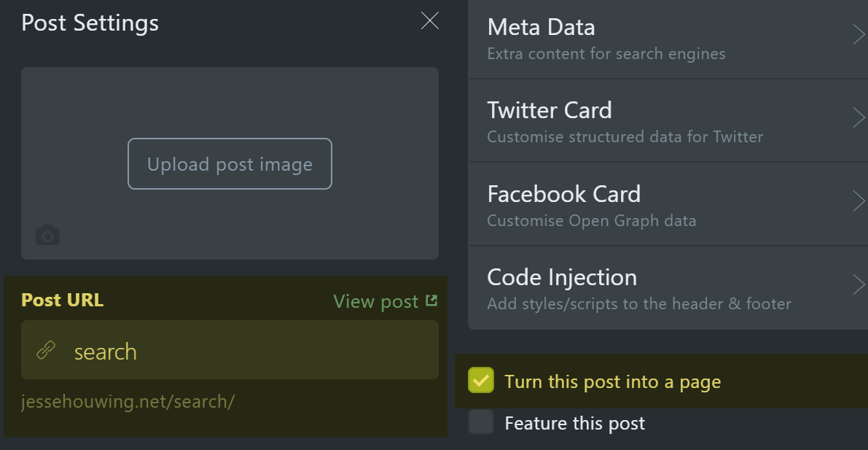868x450 pixels.
Task: Open the View post link
Action: pos(376,301)
